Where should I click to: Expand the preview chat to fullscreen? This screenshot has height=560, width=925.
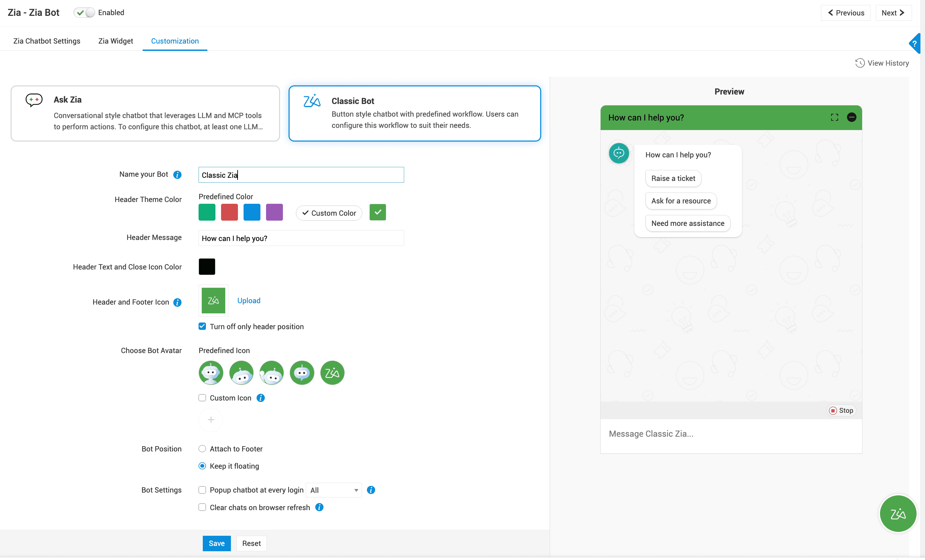click(834, 117)
